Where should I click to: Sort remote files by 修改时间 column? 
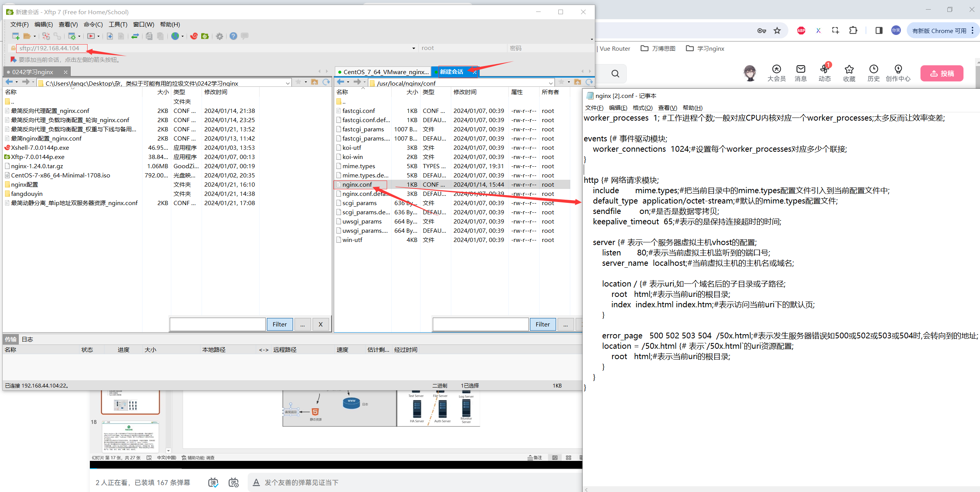click(x=465, y=92)
